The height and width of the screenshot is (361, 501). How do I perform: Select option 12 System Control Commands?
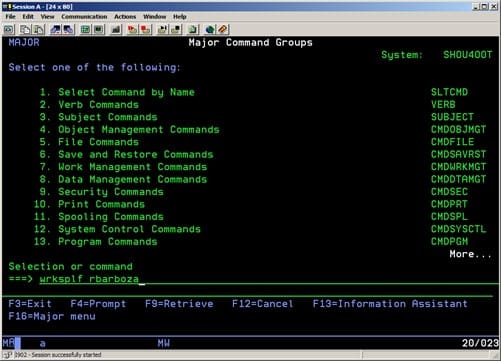[x=117, y=229]
